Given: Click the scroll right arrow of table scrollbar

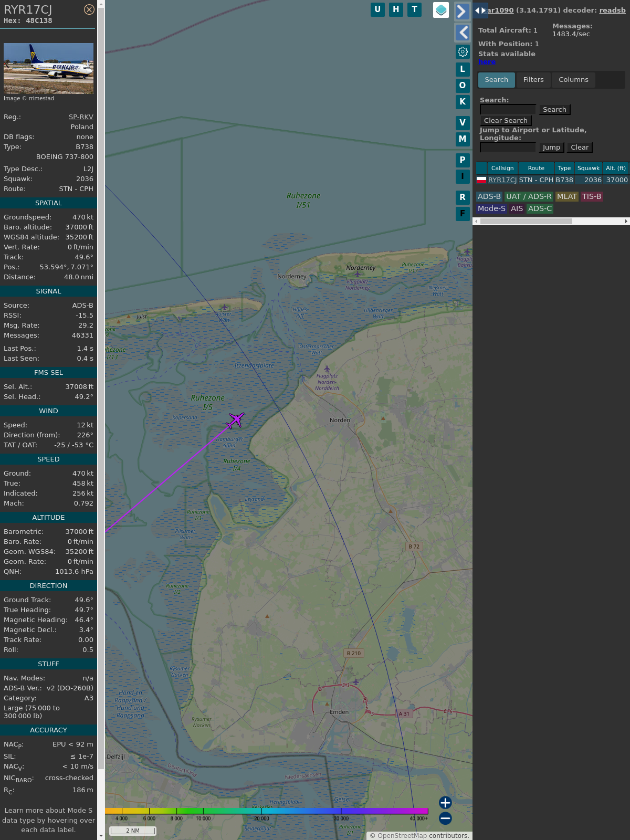Looking at the screenshot, I should click(626, 222).
